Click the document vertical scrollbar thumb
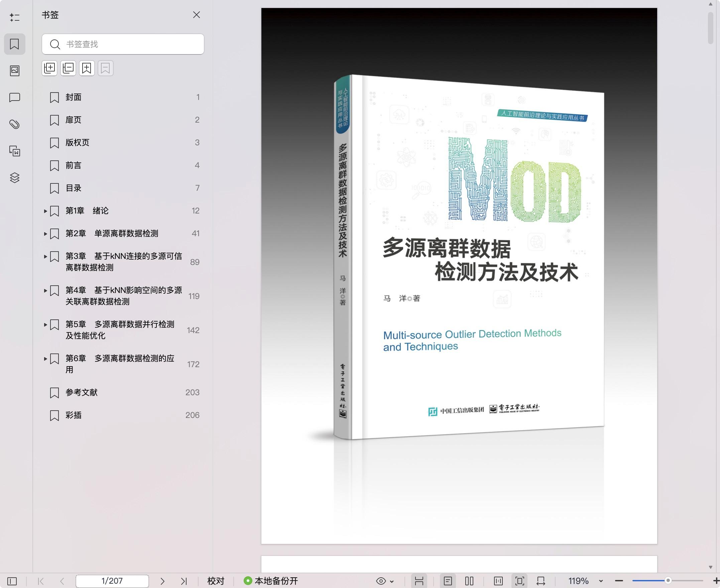This screenshot has width=720, height=588. tap(711, 28)
